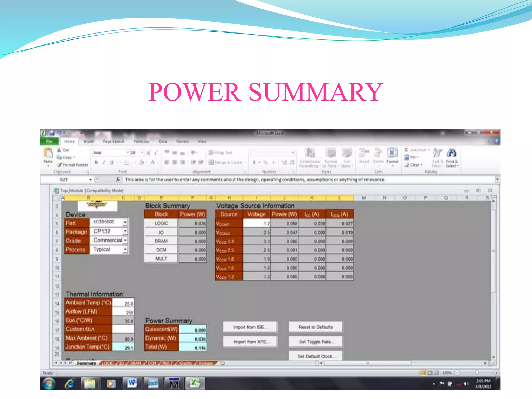This screenshot has height=399, width=532.
Task: Open the Process Typical dropdown
Action: pos(125,249)
